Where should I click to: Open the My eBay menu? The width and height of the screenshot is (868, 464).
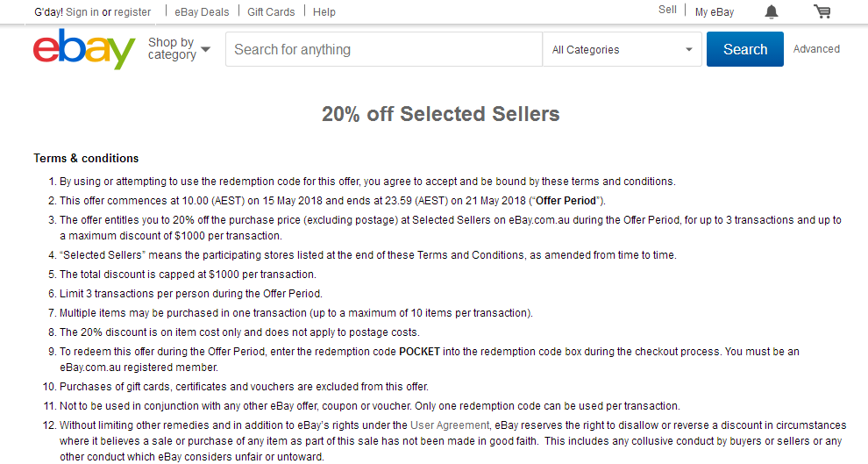click(715, 11)
